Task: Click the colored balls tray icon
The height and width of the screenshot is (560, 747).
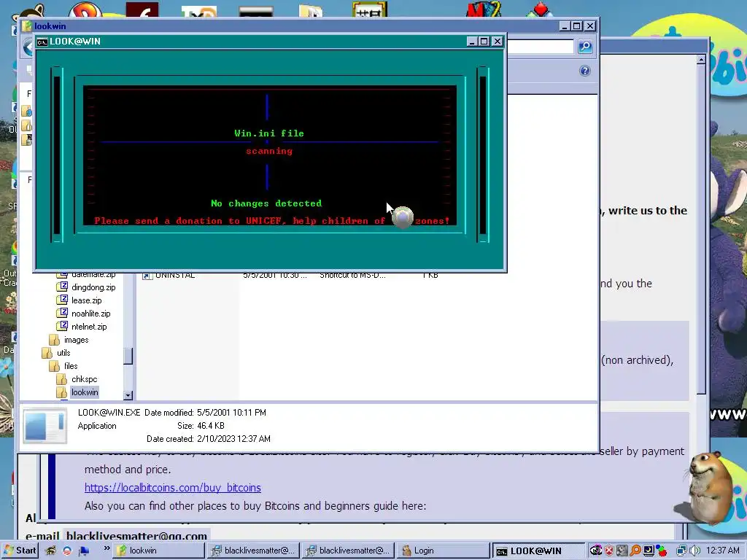Action: (661, 551)
